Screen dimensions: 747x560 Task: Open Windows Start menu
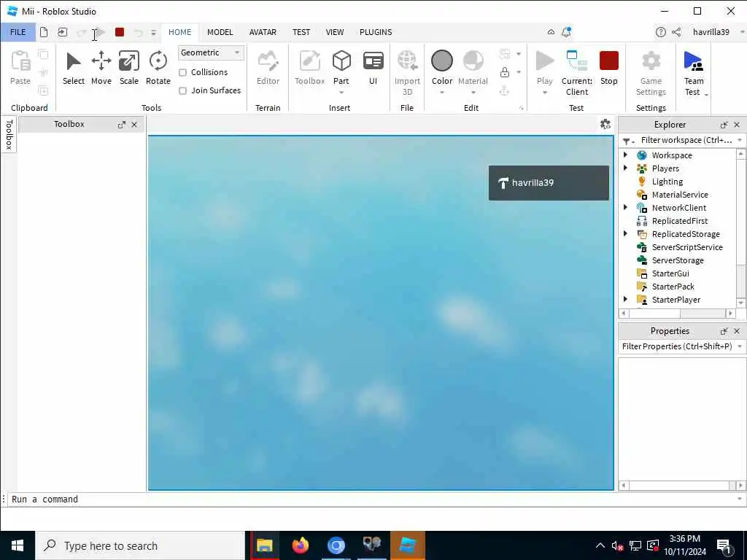(18, 545)
